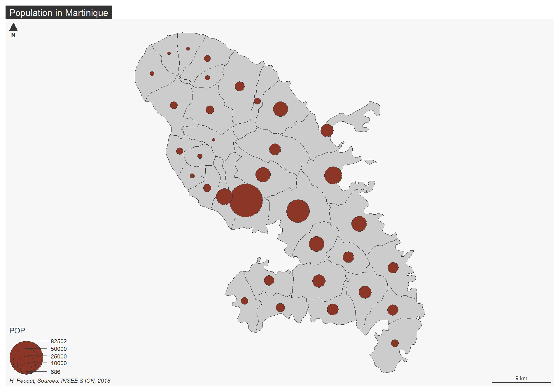Screen dimensions: 560x392
Task: Select the 82502 legend value
Action: tap(59, 341)
